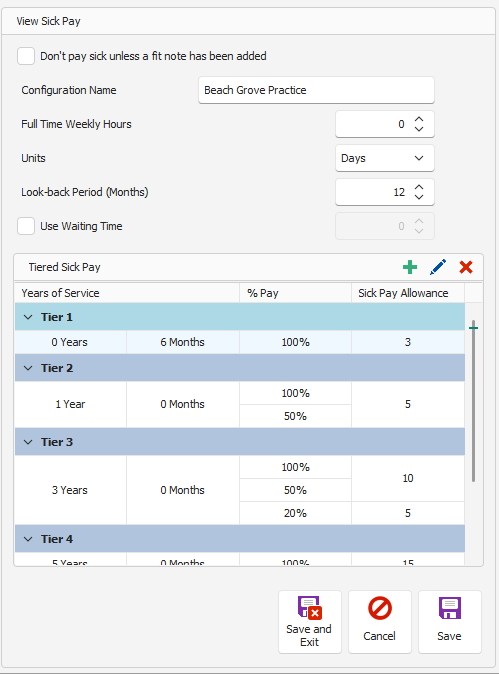Click the Sick Pay Allowance column header
The width and height of the screenshot is (499, 674).
click(408, 293)
